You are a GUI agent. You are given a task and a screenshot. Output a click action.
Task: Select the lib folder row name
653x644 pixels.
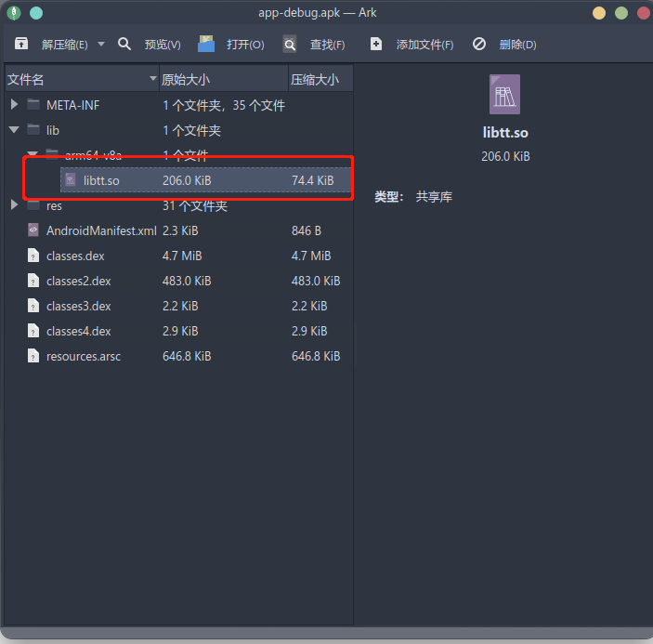point(52,130)
